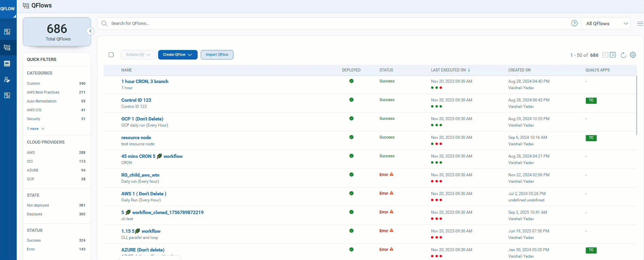
Task: Open table settings gear icon
Action: point(633,55)
